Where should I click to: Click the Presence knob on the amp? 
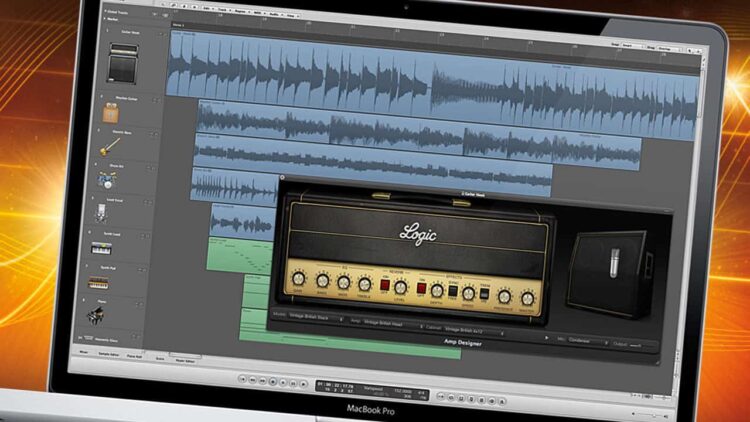504,297
